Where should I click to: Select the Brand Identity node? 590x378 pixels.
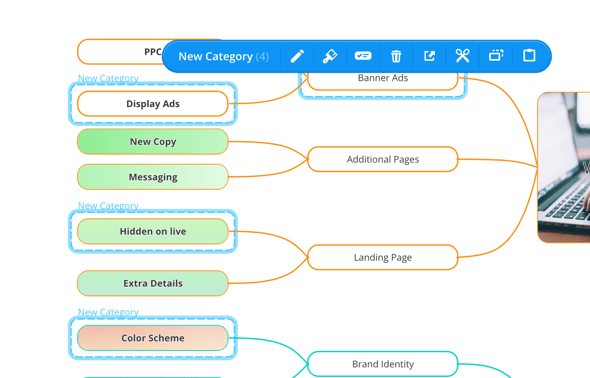click(383, 364)
